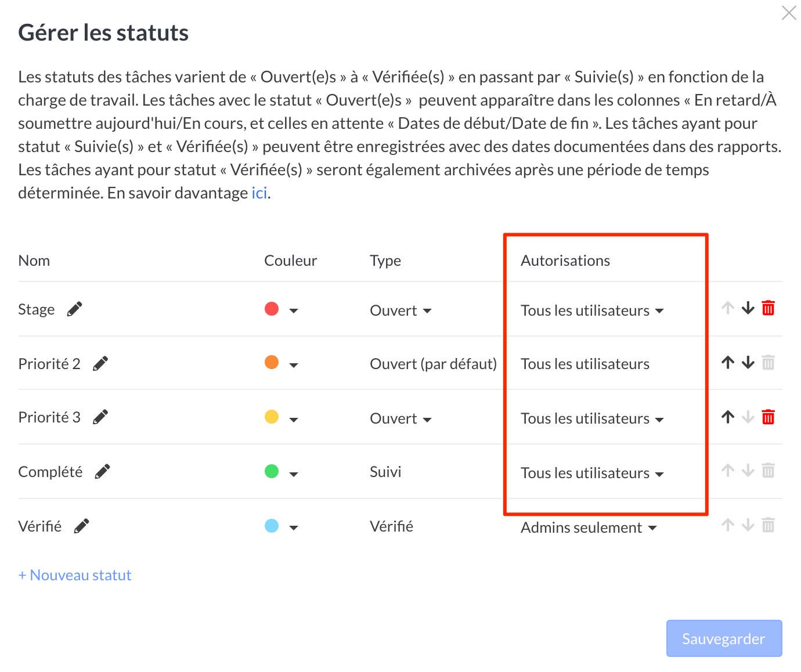Edit the Stage status name with pencil
801x672 pixels.
(x=74, y=309)
